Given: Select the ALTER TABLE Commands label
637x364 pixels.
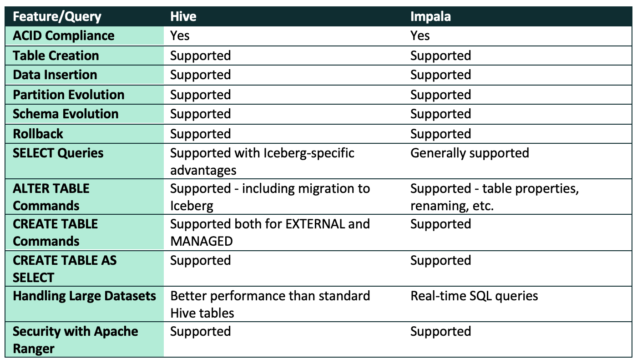Looking at the screenshot, I should (51, 197).
